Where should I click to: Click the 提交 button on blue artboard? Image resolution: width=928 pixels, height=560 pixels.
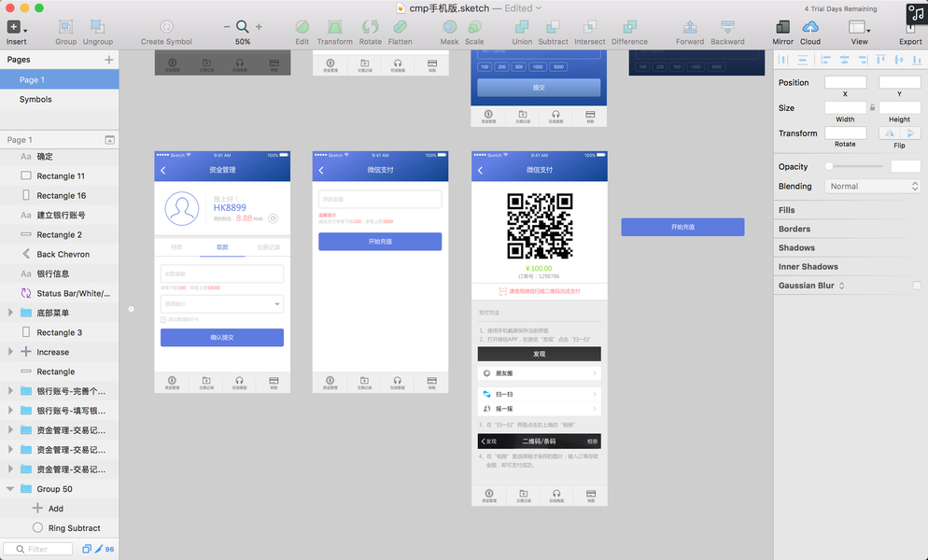pos(539,88)
